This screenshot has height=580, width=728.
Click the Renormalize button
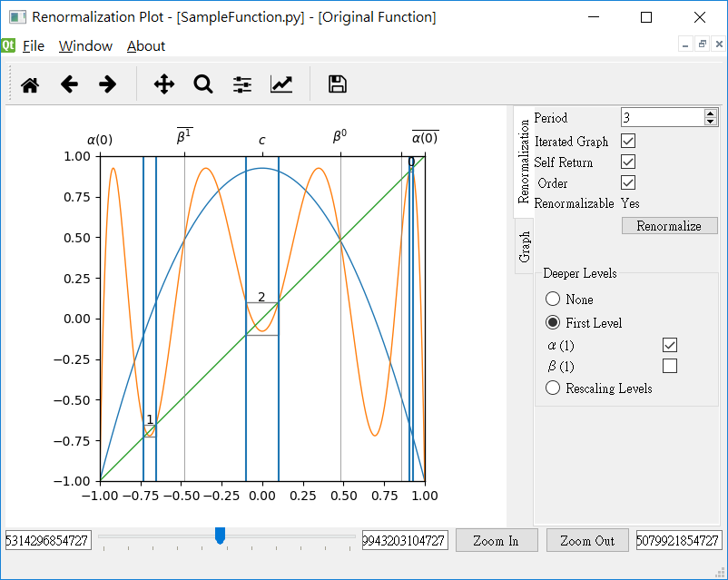tap(670, 226)
